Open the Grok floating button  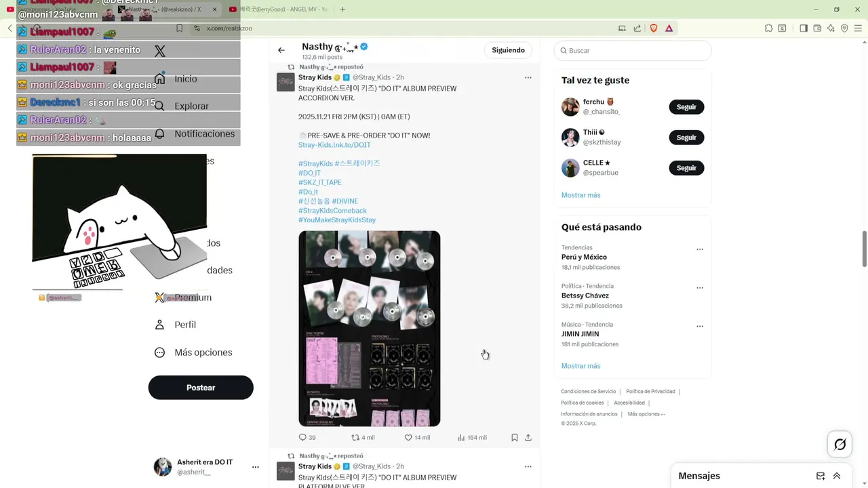[x=840, y=445]
